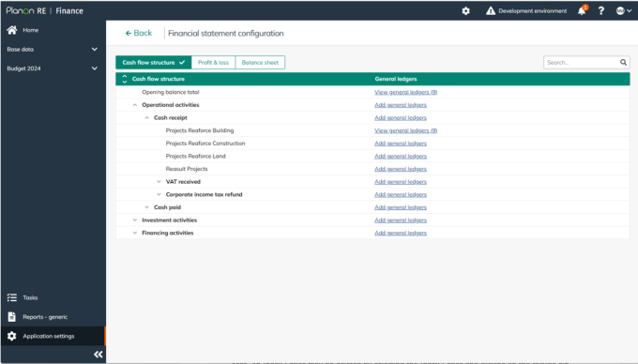Add general ledgers for Operational activities
This screenshot has width=638, height=364.
tap(401, 105)
